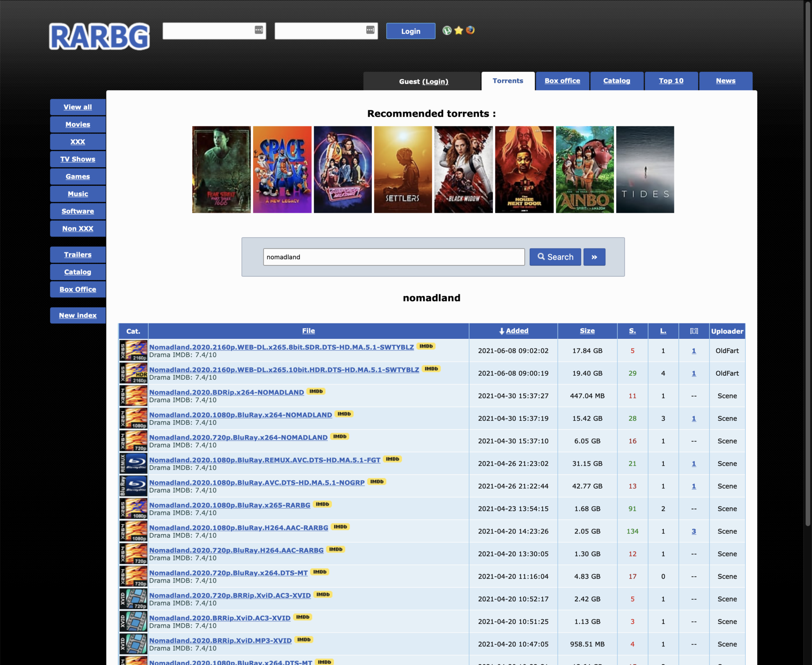Select the Box Office tab
Image resolution: width=812 pixels, height=665 pixels.
pos(562,81)
